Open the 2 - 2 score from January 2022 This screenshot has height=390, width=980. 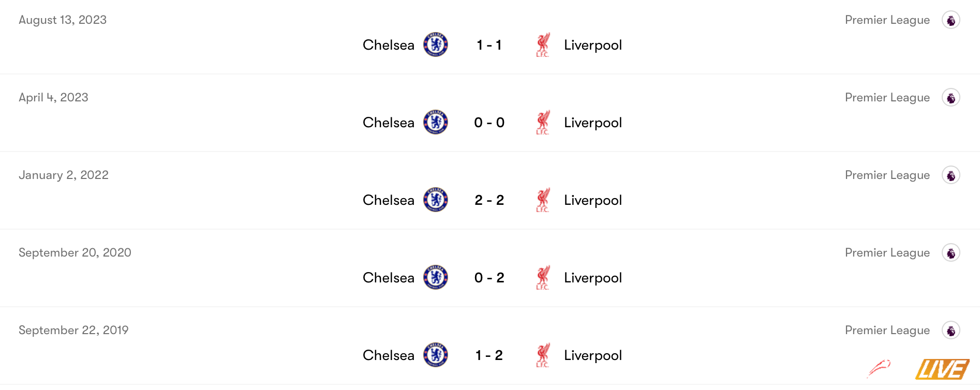coord(489,200)
